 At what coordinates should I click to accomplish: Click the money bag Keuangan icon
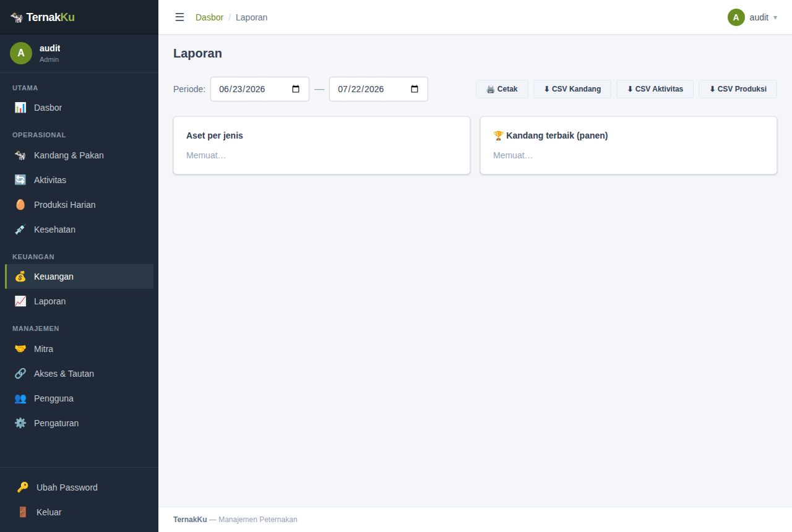pos(20,277)
